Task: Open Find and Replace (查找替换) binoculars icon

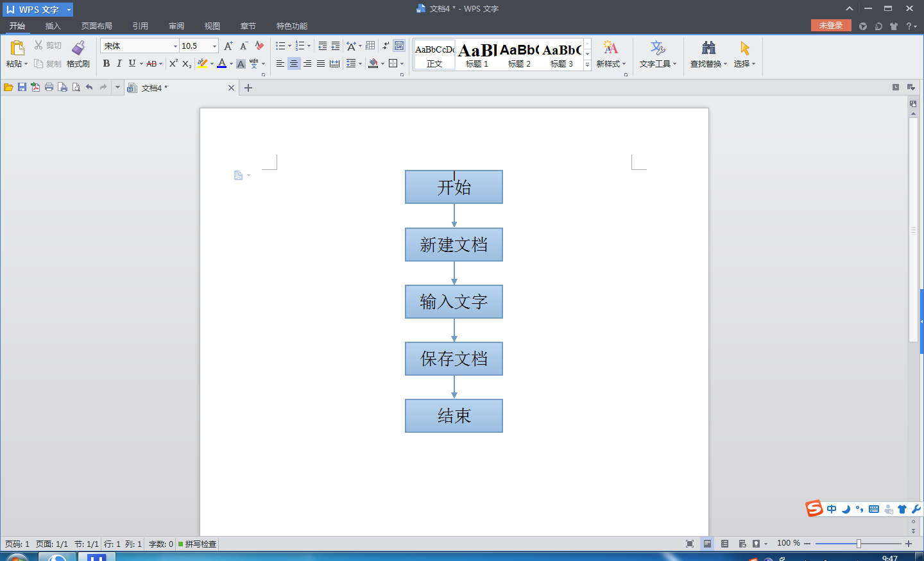Action: [708, 48]
